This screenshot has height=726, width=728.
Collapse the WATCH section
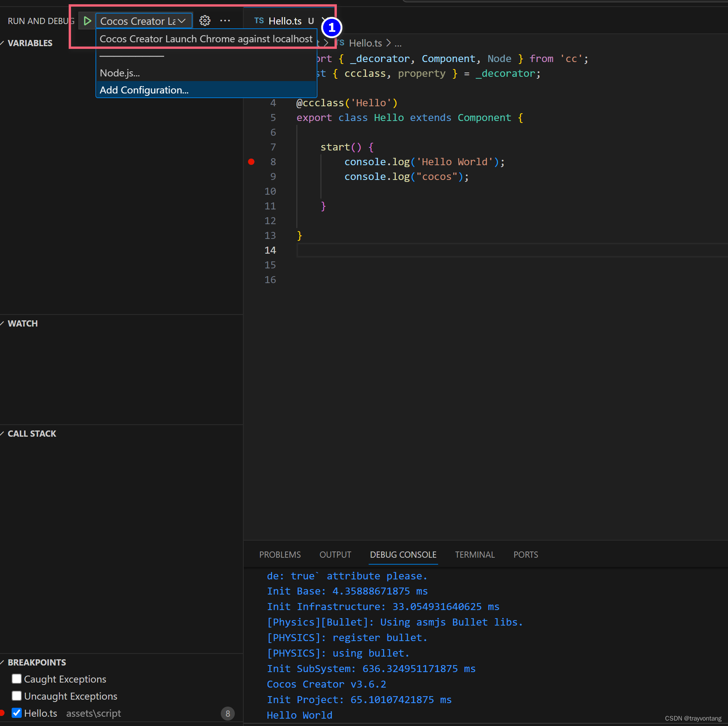click(x=22, y=323)
